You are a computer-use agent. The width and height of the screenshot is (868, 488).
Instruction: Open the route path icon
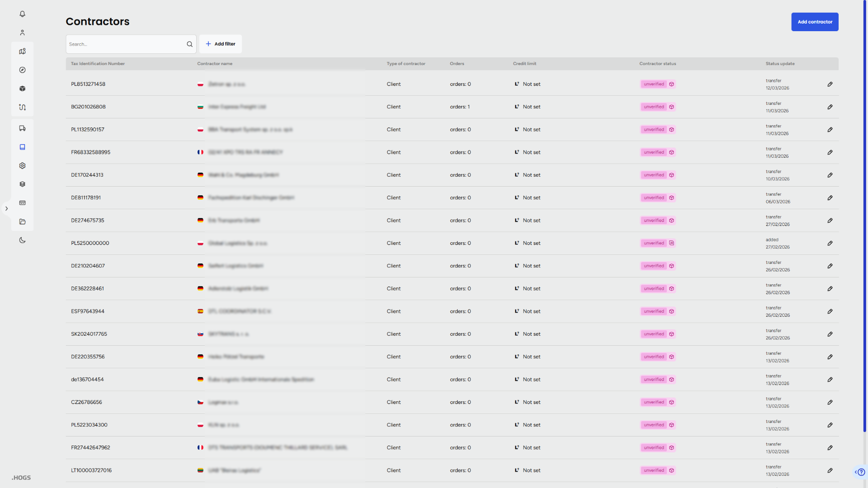click(22, 107)
